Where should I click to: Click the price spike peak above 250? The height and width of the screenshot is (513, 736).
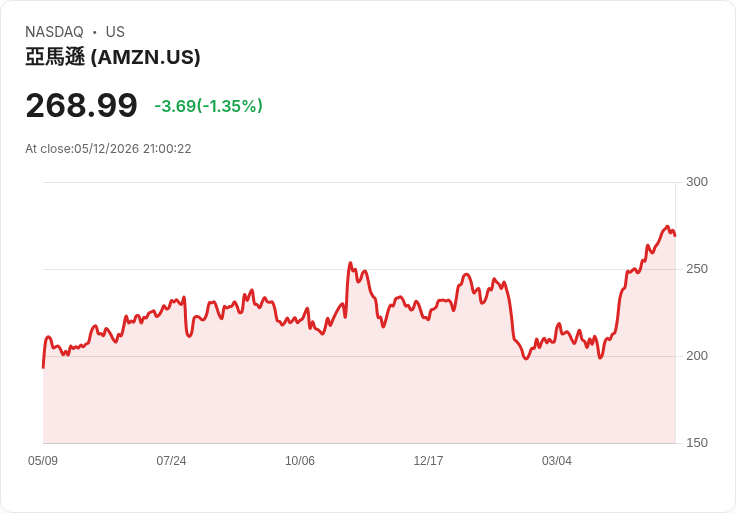[x=350, y=263]
